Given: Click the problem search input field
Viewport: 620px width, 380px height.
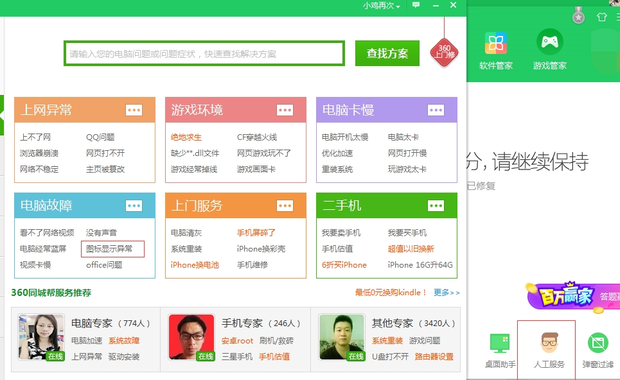Looking at the screenshot, I should coord(204,53).
